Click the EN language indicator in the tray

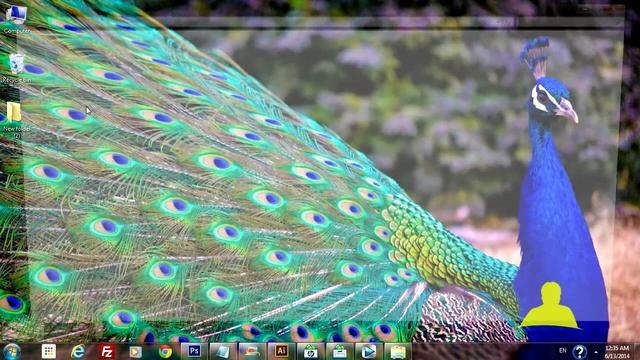pyautogui.click(x=562, y=351)
